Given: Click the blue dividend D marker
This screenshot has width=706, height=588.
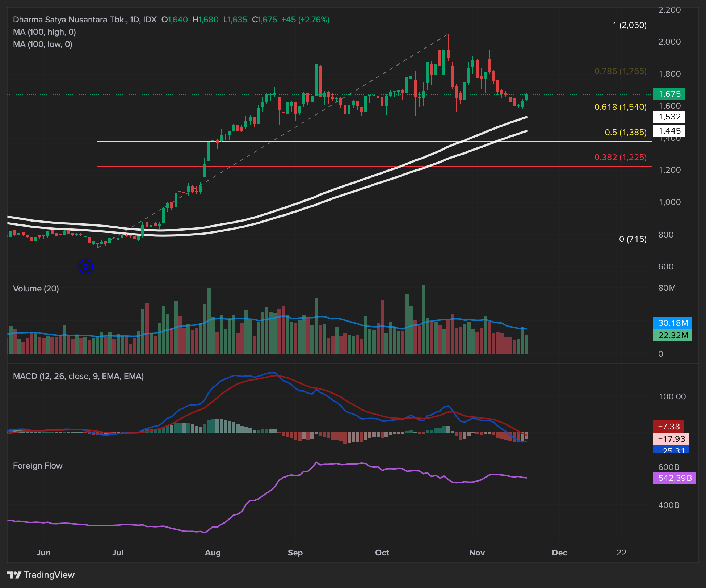Looking at the screenshot, I should [x=86, y=266].
